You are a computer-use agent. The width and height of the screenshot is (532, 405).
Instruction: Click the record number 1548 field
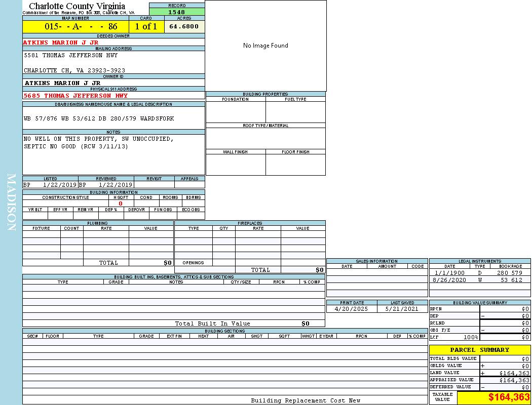coord(177,12)
